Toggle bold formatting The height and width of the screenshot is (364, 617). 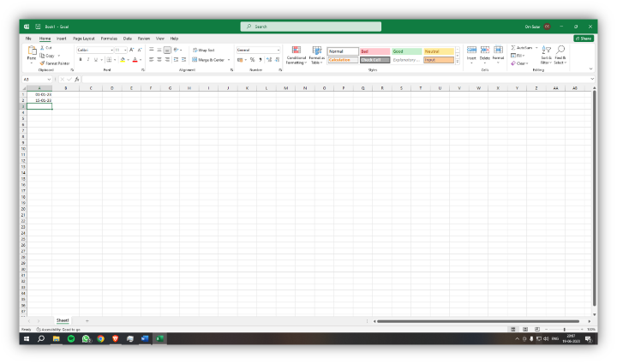click(81, 60)
